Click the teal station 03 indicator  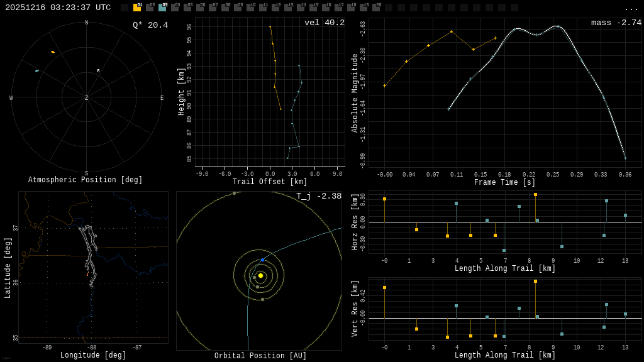click(x=162, y=8)
